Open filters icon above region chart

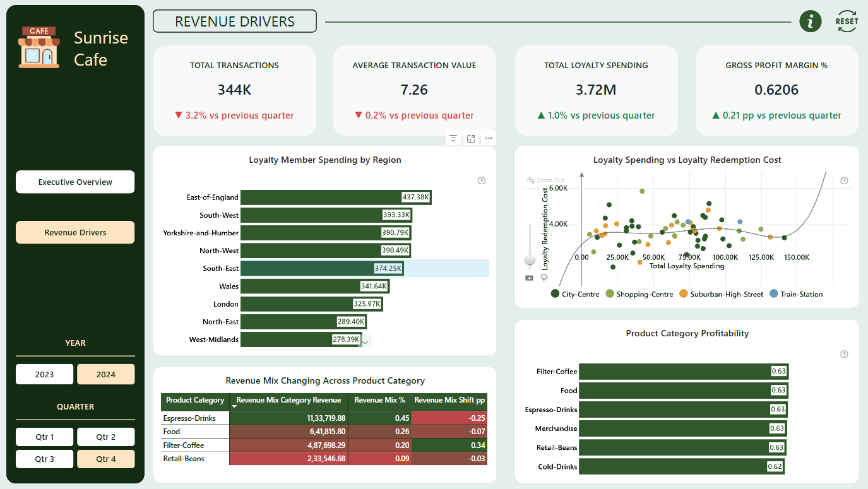tap(453, 138)
